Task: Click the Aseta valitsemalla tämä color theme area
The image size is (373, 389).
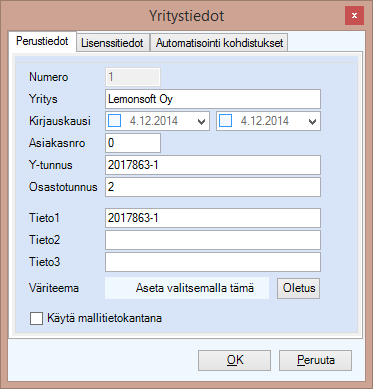Action: click(x=187, y=288)
